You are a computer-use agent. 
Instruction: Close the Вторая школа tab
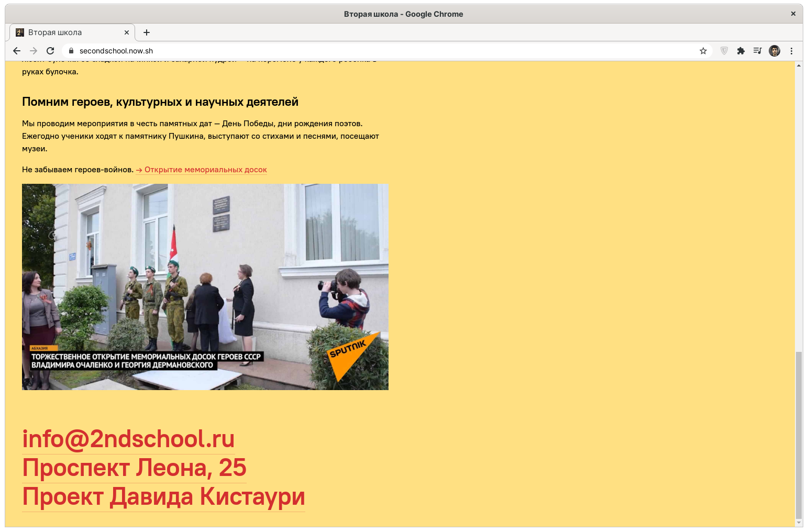click(x=127, y=32)
